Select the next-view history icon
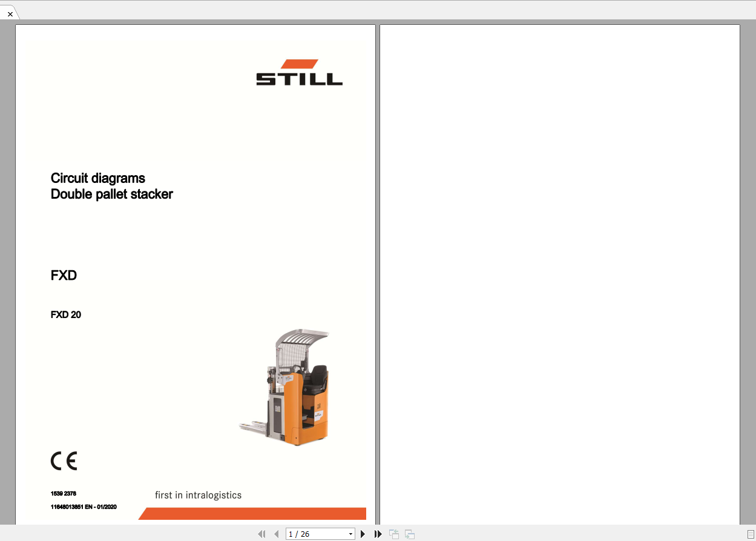 (x=409, y=534)
